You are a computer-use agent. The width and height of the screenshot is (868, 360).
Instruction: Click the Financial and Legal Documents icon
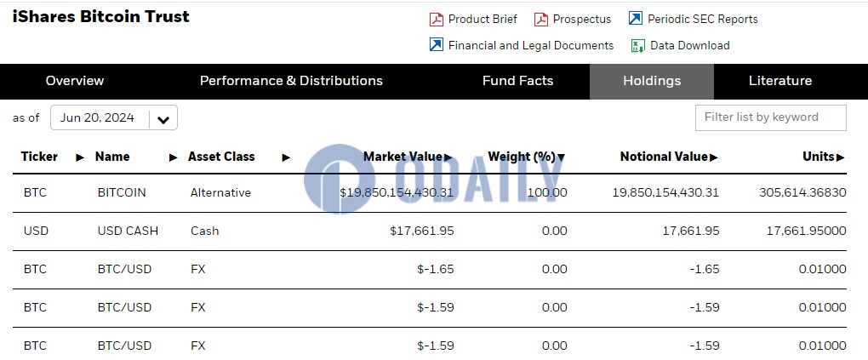tap(437, 45)
